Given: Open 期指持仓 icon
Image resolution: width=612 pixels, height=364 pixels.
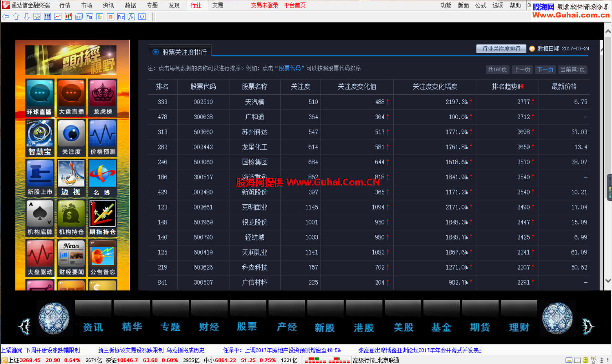Looking at the screenshot, I should click(x=103, y=218).
